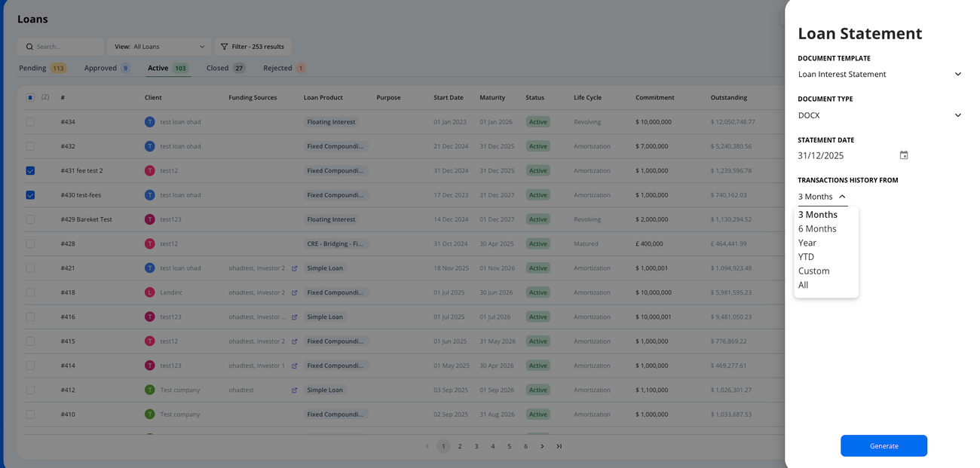The image size is (980, 468).
Task: Open the Document Type dropdown
Action: 957,115
